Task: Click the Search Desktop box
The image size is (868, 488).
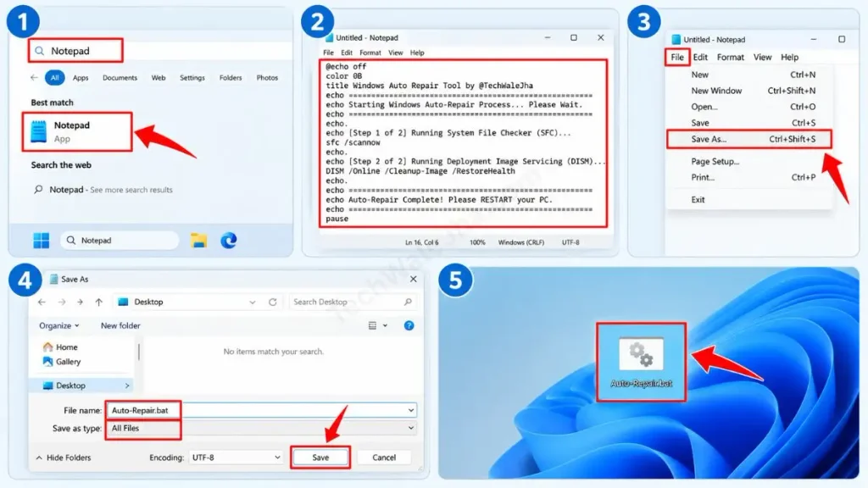Action: (x=352, y=302)
